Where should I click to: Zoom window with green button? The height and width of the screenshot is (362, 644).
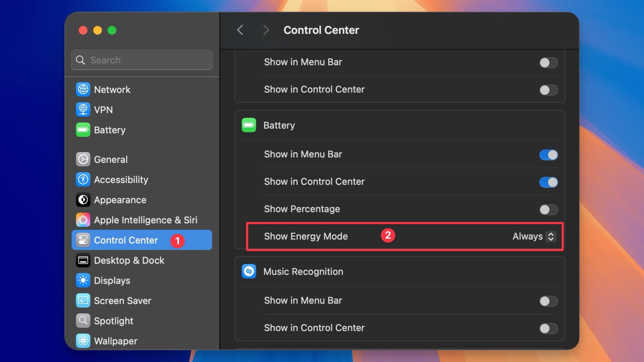(x=112, y=30)
